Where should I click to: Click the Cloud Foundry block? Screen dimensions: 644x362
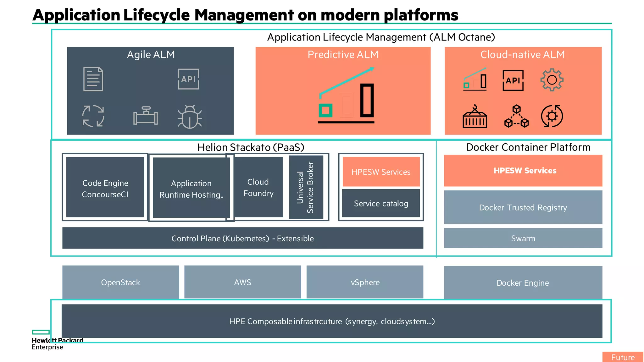258,187
